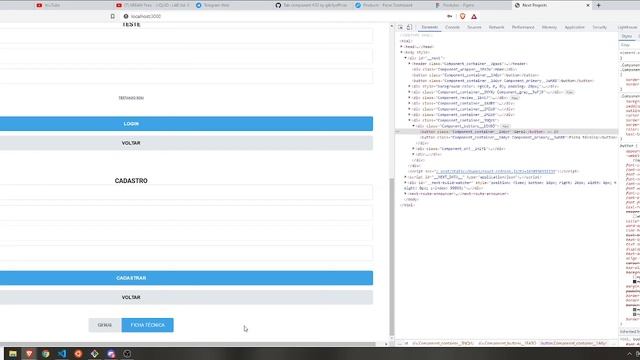
Task: Expand the header Component_container node
Action: click(x=410, y=64)
